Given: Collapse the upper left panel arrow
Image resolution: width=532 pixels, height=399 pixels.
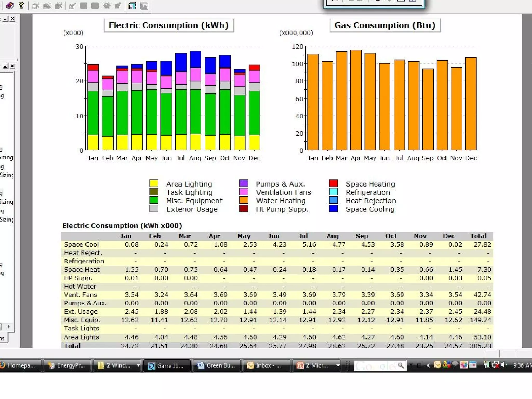Looking at the screenshot, I should [5, 19].
